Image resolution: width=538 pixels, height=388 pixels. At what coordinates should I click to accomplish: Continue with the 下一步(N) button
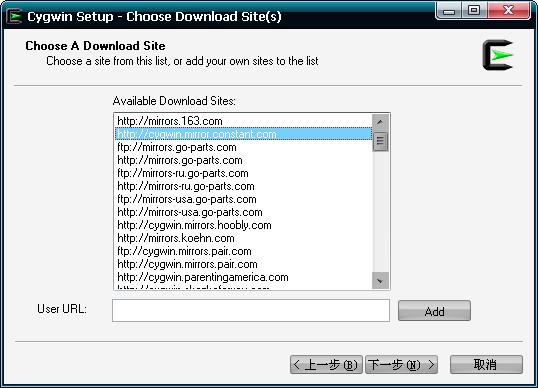[401, 365]
